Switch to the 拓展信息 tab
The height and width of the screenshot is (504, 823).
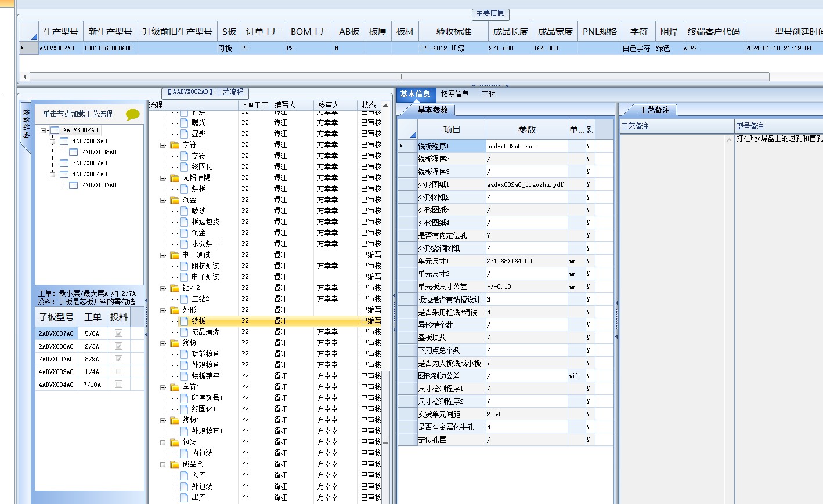tap(454, 94)
